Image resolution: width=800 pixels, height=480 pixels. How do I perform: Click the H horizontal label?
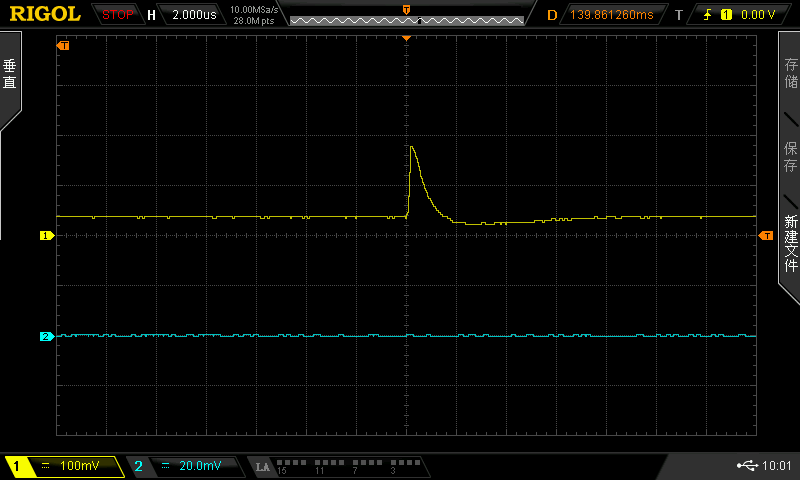point(151,15)
